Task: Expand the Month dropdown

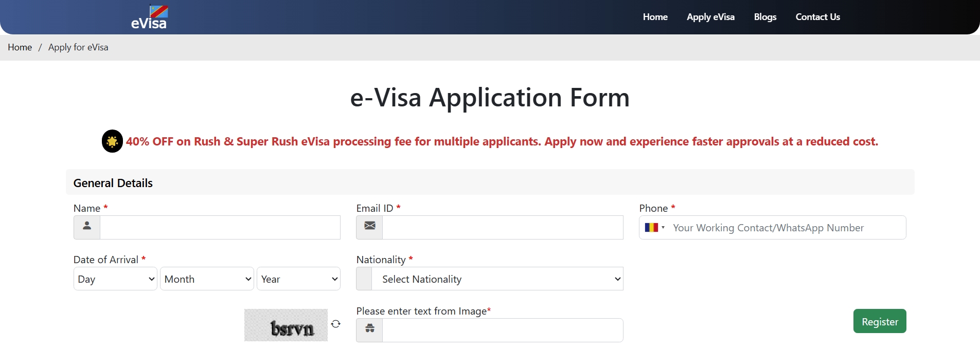Action: coord(207,279)
